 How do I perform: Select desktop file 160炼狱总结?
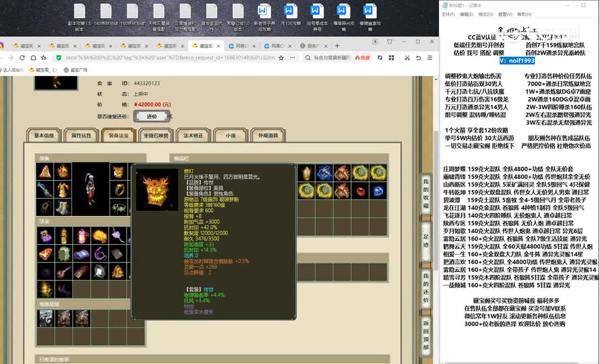click(132, 15)
